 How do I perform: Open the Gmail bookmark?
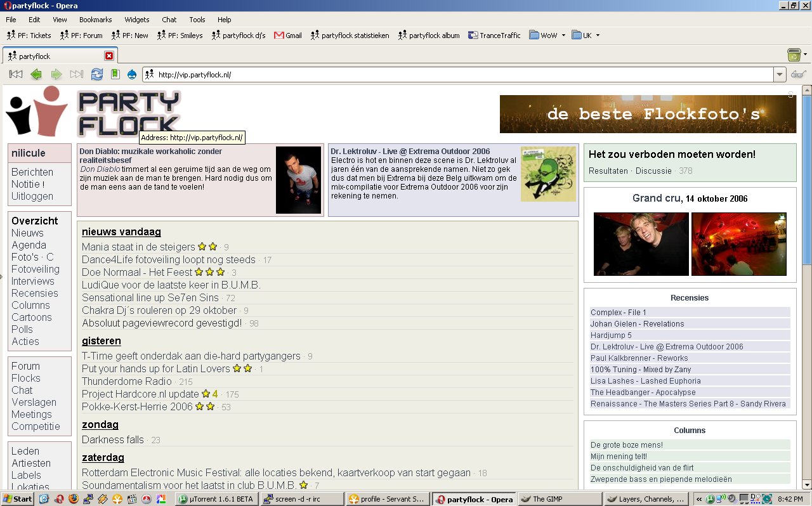[x=288, y=36]
